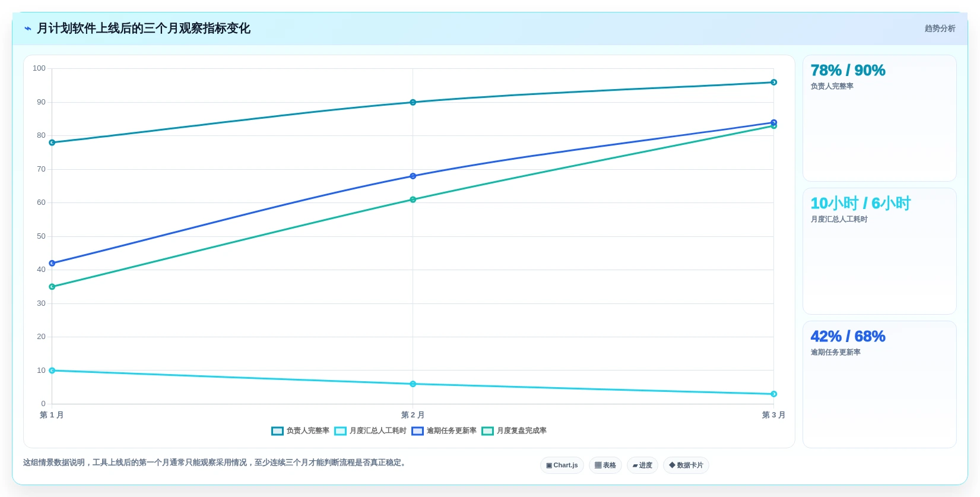Click the footnote text beginning 这组情景数据说明
Viewport: 980px width, 497px height.
point(216,463)
